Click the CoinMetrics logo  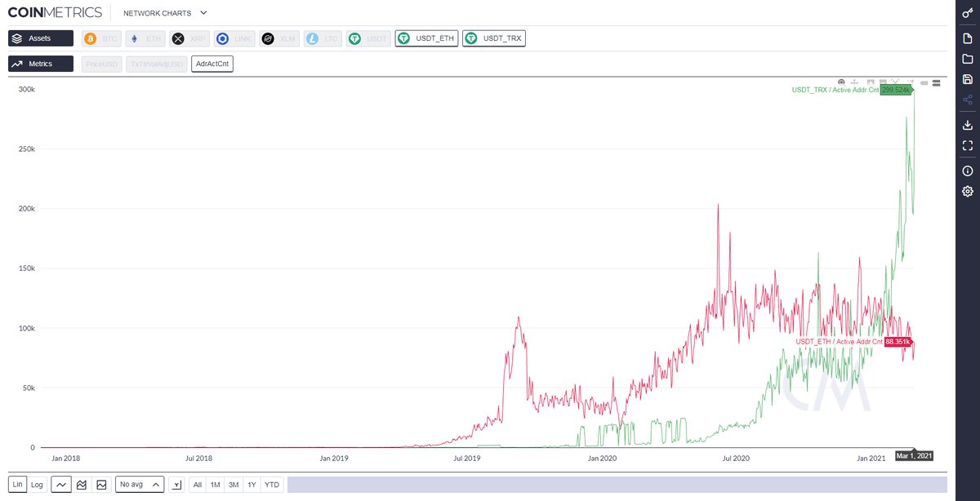pyautogui.click(x=55, y=12)
